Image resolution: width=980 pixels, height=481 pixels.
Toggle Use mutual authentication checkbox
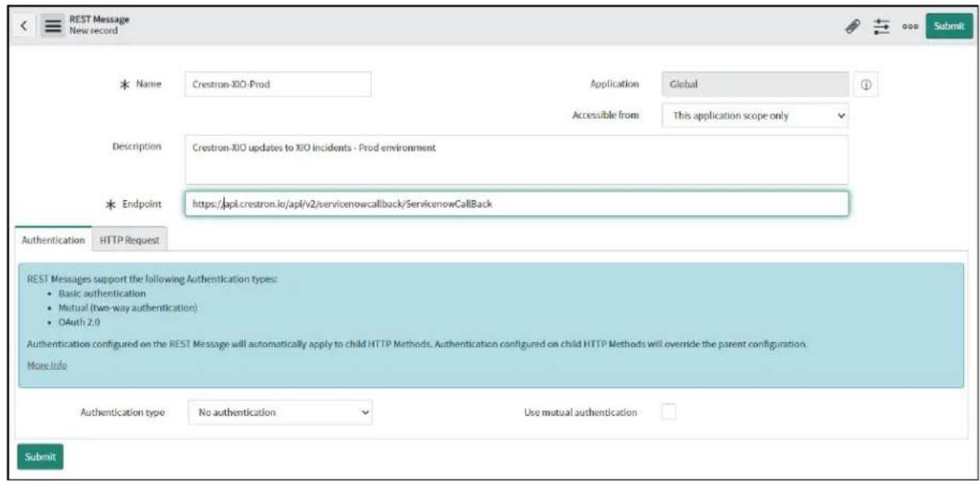point(669,412)
